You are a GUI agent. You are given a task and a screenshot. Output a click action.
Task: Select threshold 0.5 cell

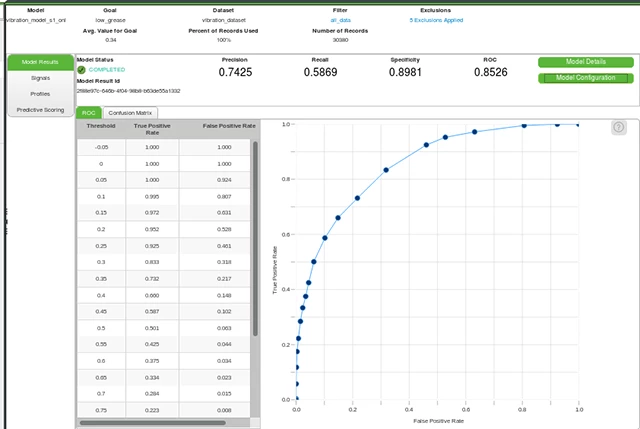101,328
